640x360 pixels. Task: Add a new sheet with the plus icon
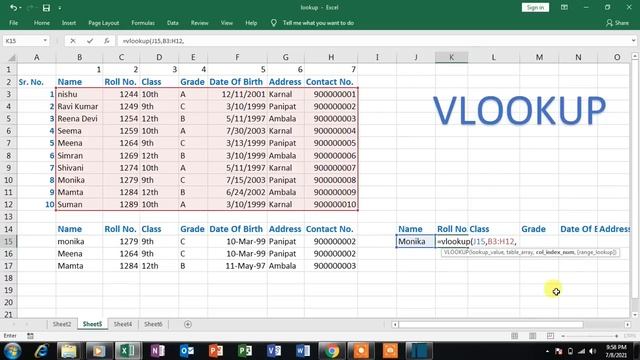point(188,324)
